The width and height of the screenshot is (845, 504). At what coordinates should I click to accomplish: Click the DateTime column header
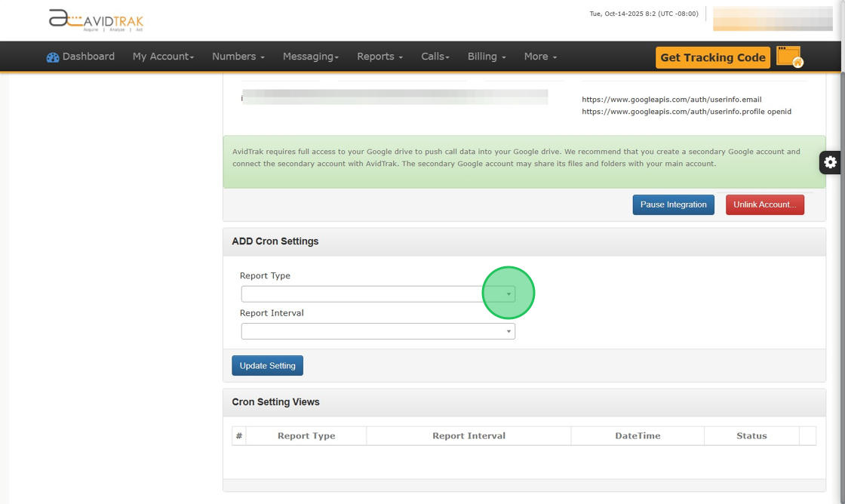coord(638,435)
